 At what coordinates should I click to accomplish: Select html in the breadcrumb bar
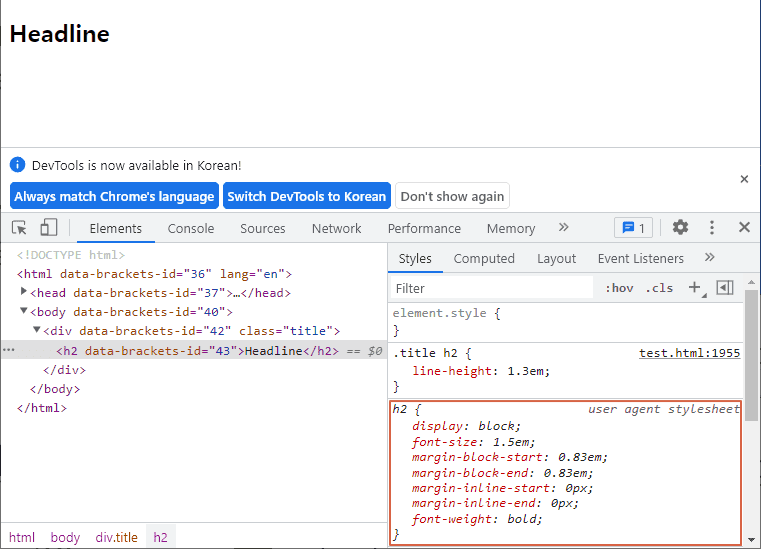pos(22,537)
